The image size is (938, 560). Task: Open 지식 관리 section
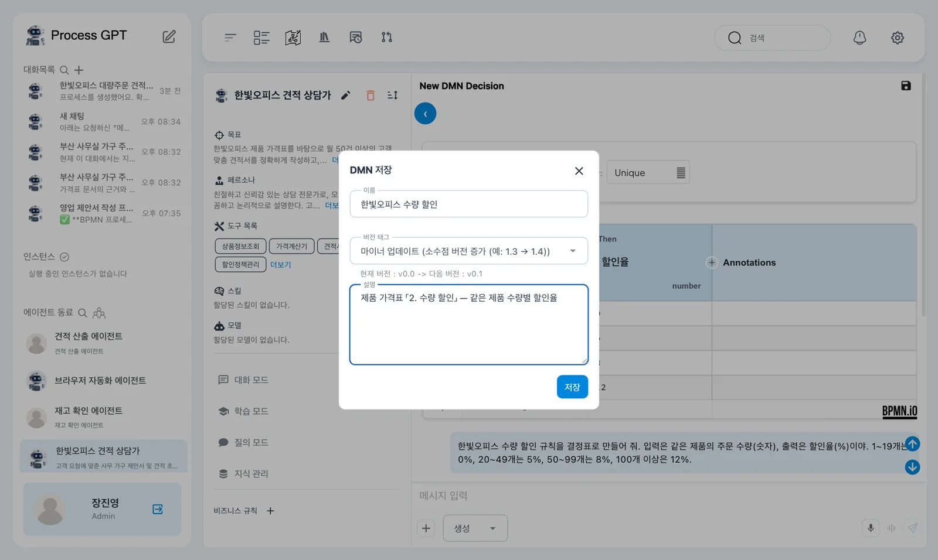pos(244,473)
